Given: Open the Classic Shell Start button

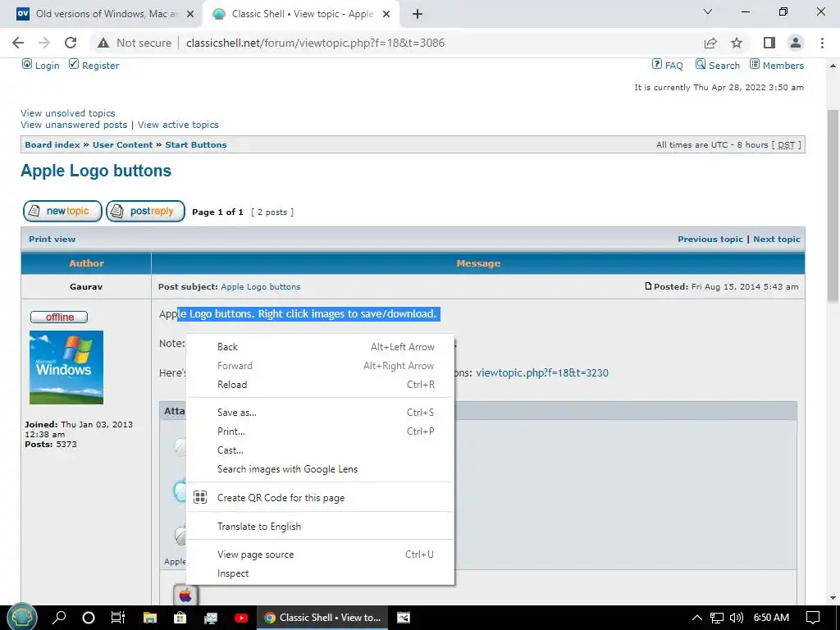Looking at the screenshot, I should click(21, 618).
